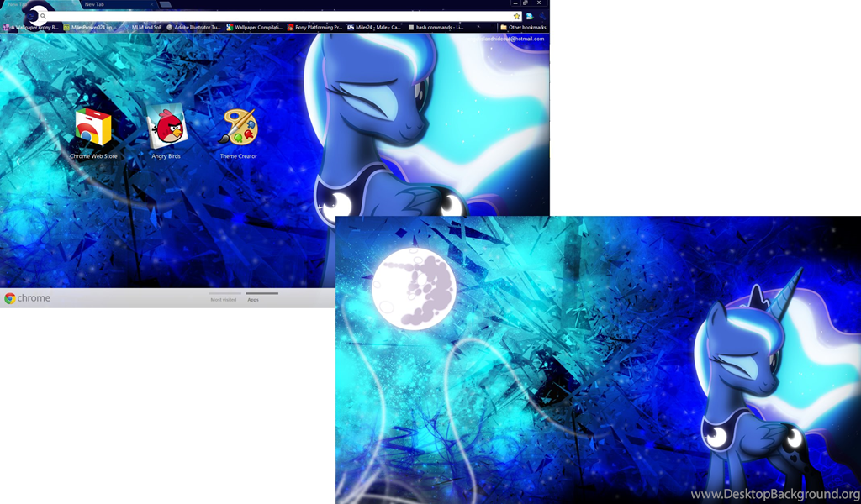Open a new tab with the plus button
The height and width of the screenshot is (504, 861).
click(x=166, y=4)
